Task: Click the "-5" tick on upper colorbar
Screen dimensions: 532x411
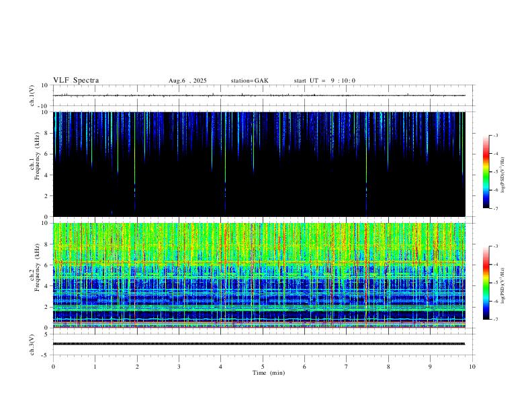Action: click(x=495, y=172)
